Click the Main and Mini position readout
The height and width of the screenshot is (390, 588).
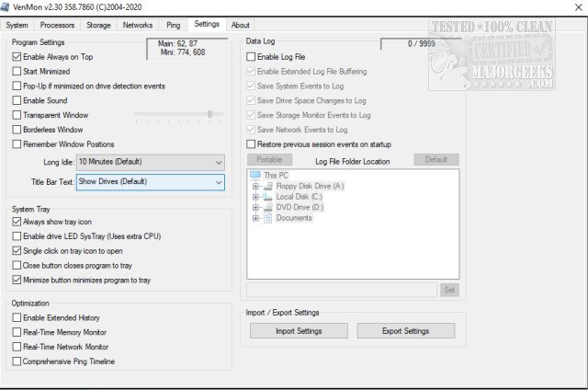pyautogui.click(x=187, y=48)
